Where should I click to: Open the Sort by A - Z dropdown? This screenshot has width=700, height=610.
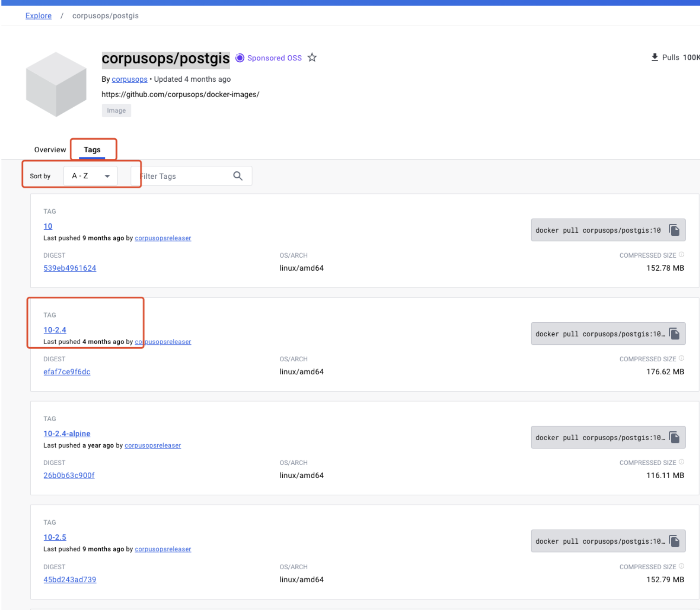click(x=91, y=176)
